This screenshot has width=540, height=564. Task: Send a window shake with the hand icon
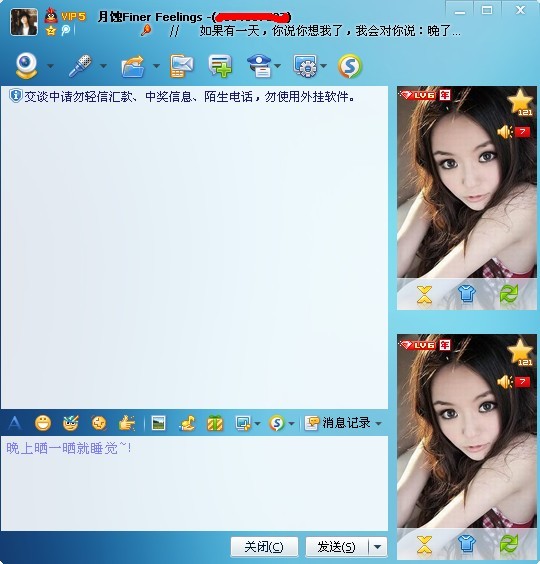pyautogui.click(x=127, y=423)
